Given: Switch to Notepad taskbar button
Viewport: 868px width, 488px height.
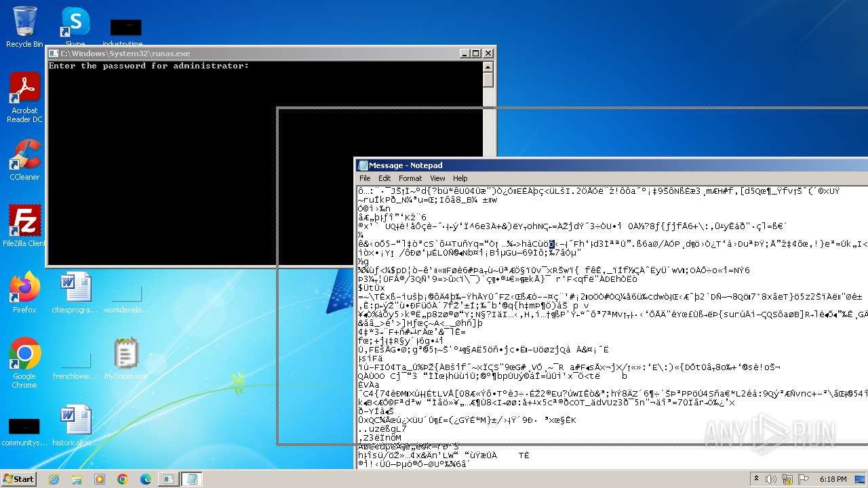Looking at the screenshot, I should point(191,479).
